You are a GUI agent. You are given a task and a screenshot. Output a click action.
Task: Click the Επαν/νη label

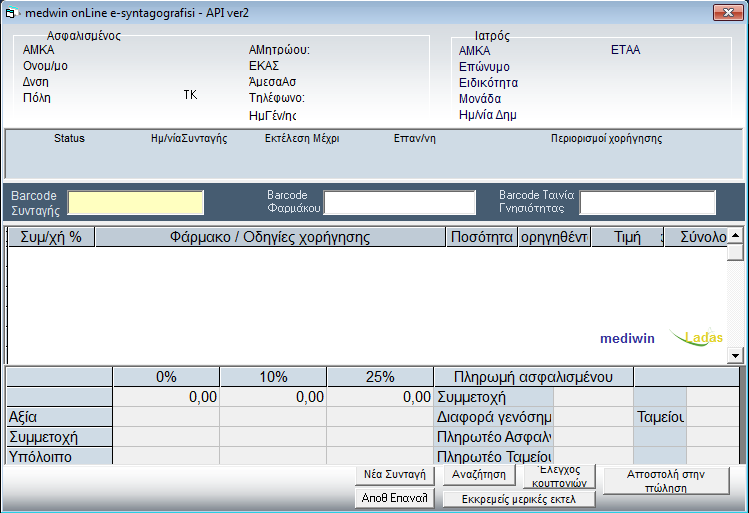[x=415, y=139]
